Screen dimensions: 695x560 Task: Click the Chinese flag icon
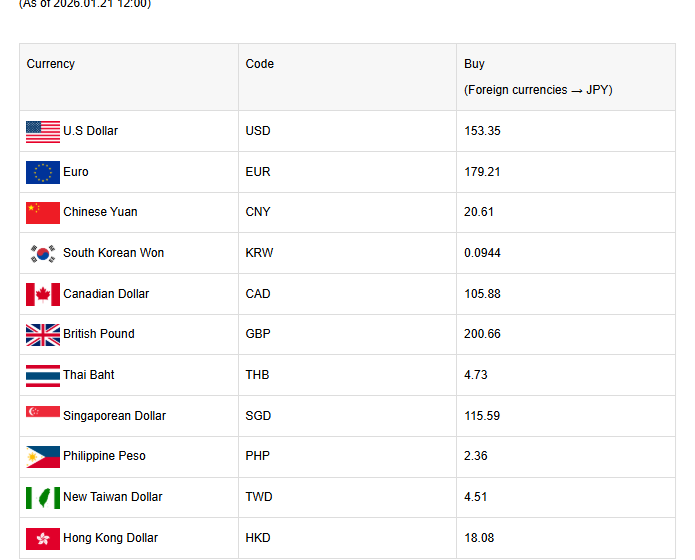[43, 212]
